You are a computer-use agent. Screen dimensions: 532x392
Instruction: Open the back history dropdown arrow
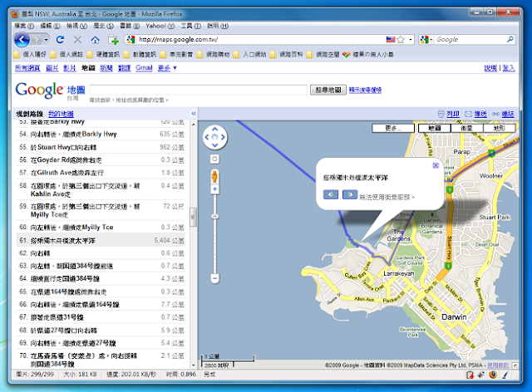coord(47,40)
